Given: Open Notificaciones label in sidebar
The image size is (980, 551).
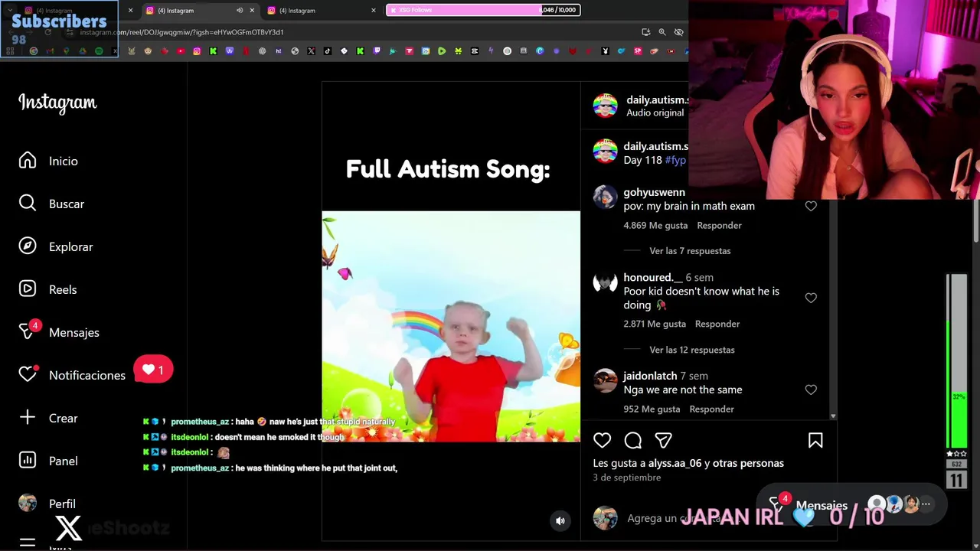Looking at the screenshot, I should 87,375.
